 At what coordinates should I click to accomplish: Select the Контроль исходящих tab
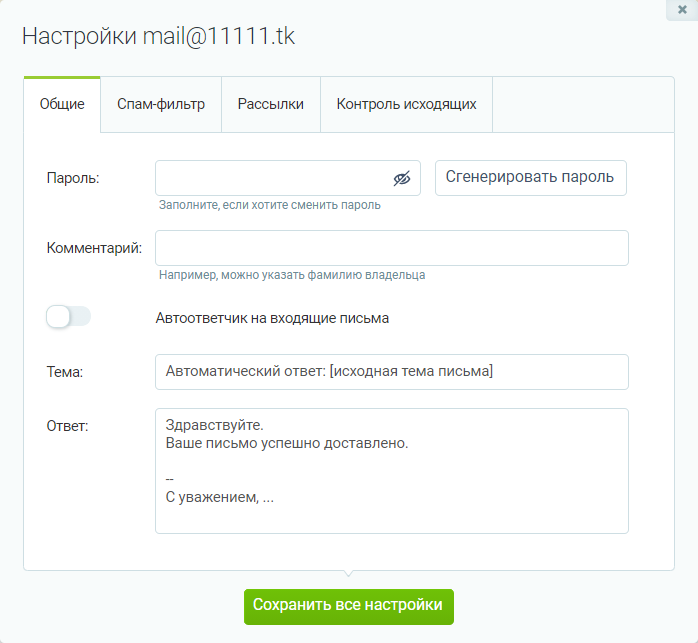pos(406,104)
